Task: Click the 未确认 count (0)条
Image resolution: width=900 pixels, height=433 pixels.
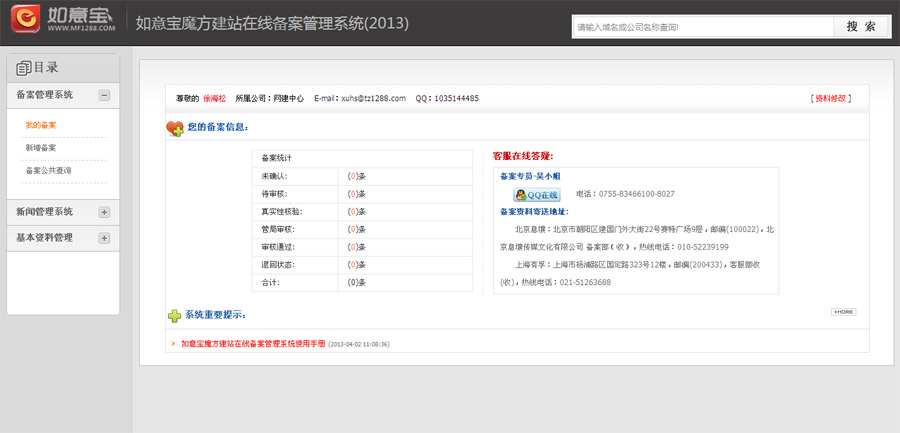Action: (356, 176)
